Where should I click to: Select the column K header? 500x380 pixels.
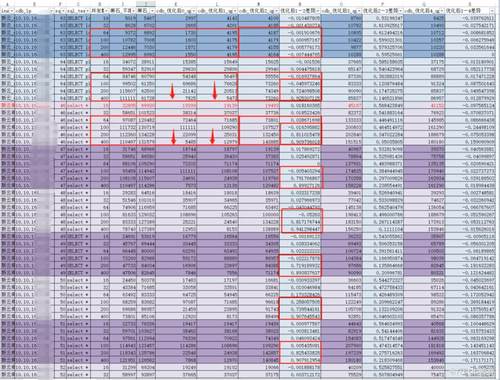[x=176, y=4]
